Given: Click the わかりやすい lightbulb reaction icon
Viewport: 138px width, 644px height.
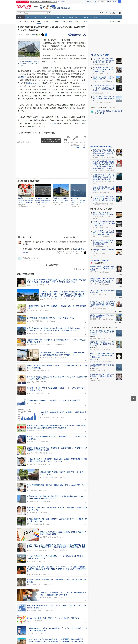Looking at the screenshot, I should click(74, 140).
